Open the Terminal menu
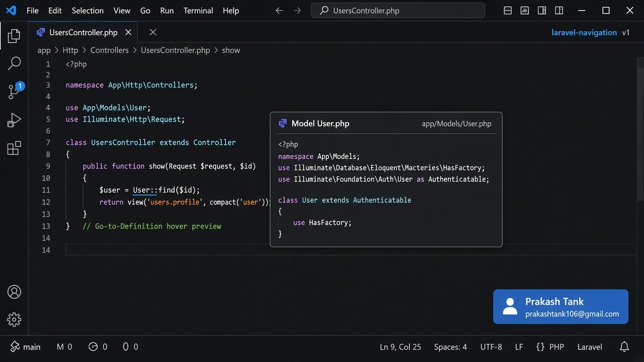This screenshot has height=362, width=644. click(198, 11)
